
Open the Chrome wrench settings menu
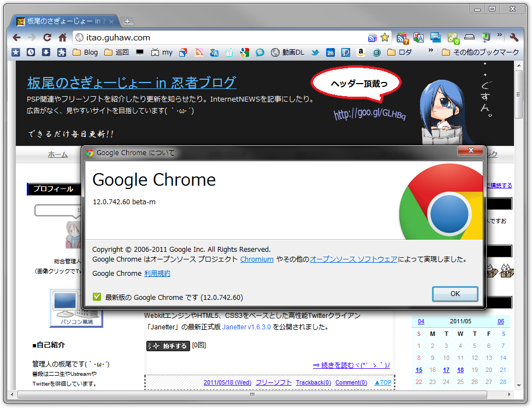click(x=514, y=37)
